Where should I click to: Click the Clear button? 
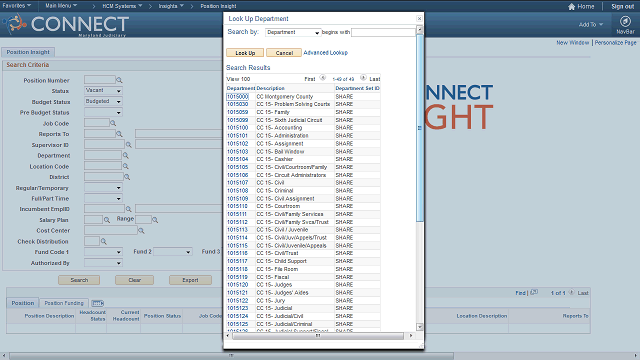pyautogui.click(x=134, y=280)
